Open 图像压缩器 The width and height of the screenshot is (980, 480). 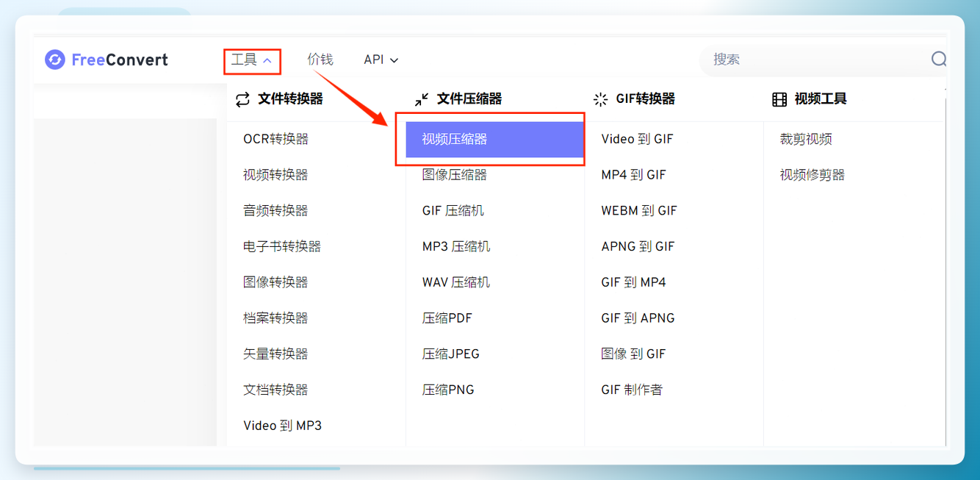click(455, 175)
